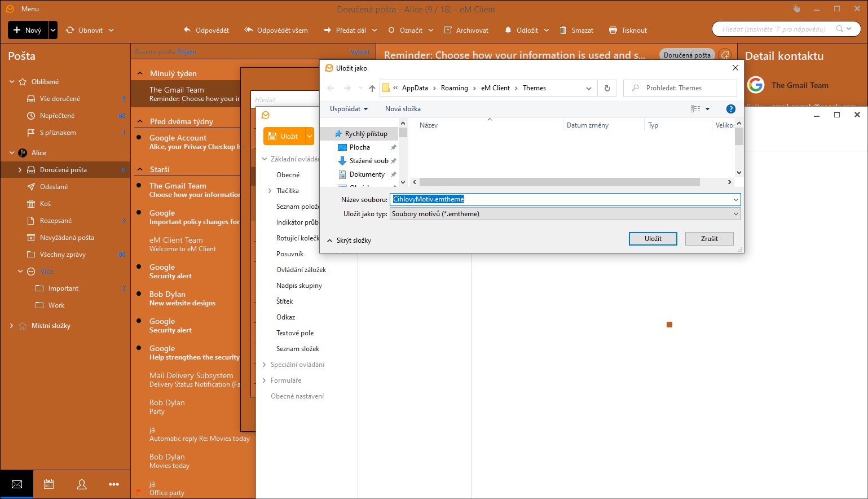This screenshot has width=868, height=499.
Task: Click the Předat dál forward icon
Action: 327,30
